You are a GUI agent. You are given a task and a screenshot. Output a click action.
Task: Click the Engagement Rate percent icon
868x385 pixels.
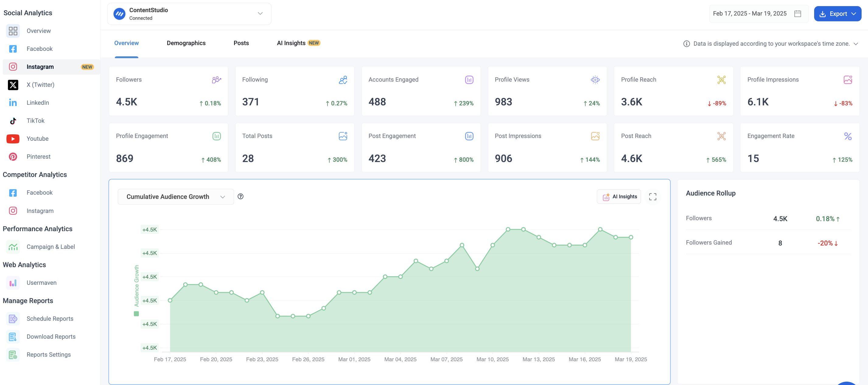pyautogui.click(x=848, y=136)
